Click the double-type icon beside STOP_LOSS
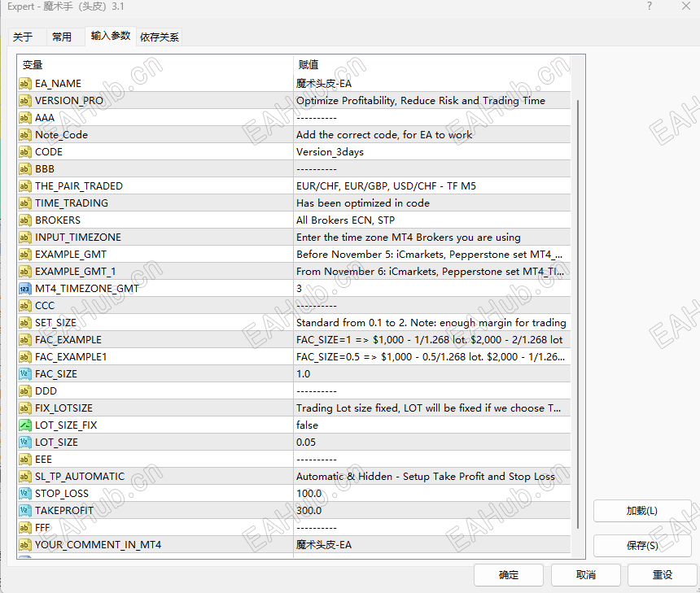Screen dimensions: 700x593 25,494
